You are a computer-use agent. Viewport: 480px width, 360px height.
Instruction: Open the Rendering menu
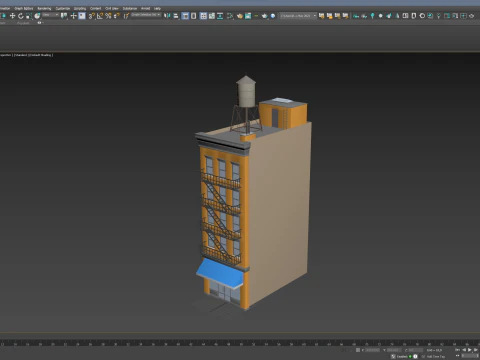[44, 8]
